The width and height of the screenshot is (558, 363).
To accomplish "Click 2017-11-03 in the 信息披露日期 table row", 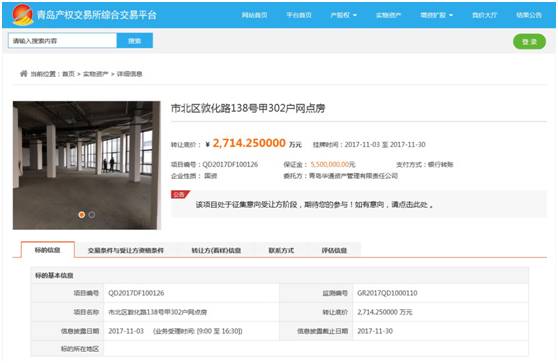I will coord(126,331).
